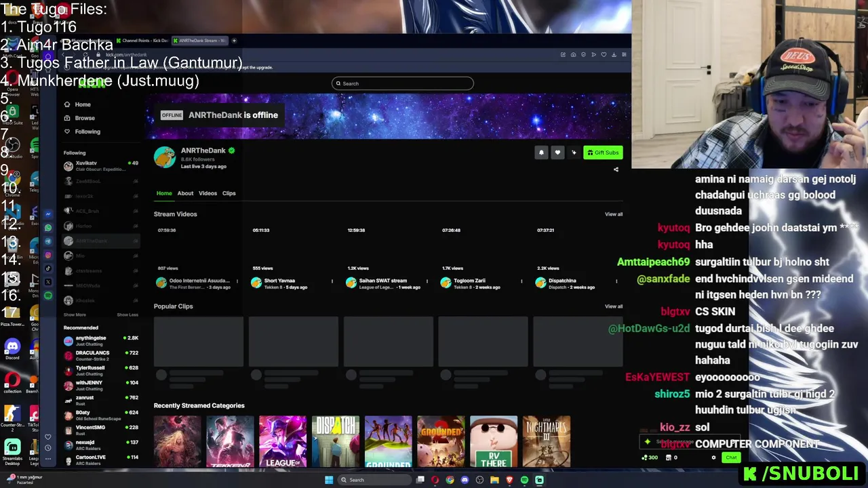
Task: Open CartoonLIVE recommended channel
Action: 101,460
